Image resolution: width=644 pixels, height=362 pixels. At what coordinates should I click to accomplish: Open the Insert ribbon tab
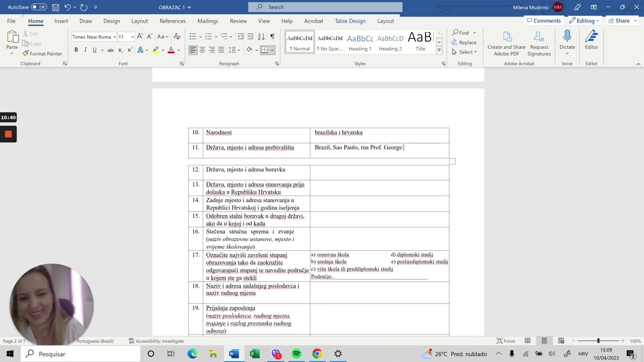point(61,21)
